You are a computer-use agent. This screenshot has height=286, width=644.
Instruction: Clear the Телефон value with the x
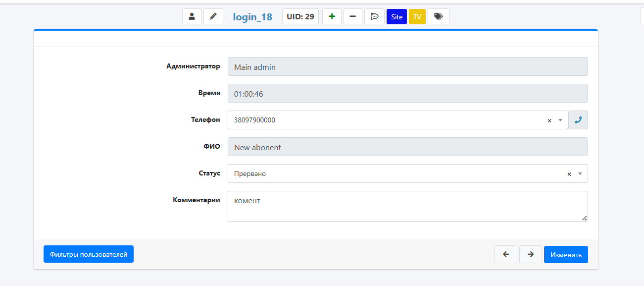point(549,120)
